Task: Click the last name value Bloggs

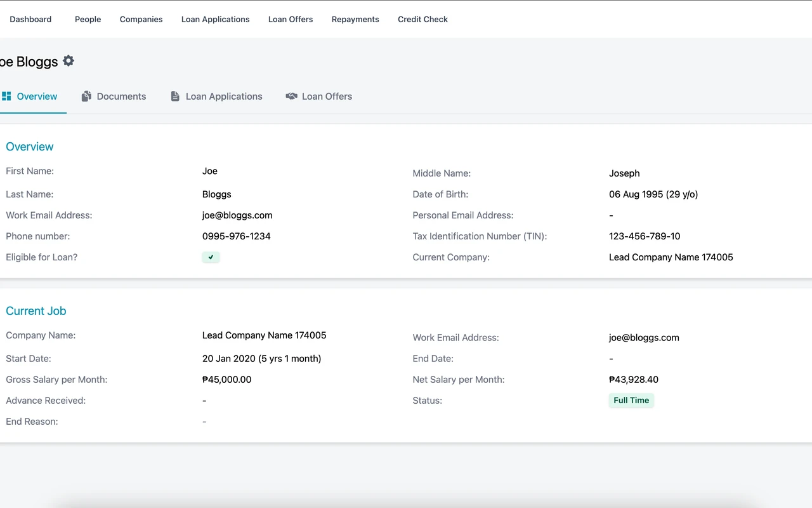Action: [x=217, y=194]
